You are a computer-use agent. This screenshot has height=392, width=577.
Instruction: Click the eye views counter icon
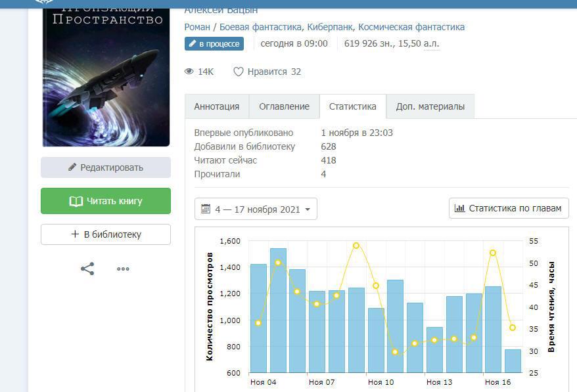(189, 72)
